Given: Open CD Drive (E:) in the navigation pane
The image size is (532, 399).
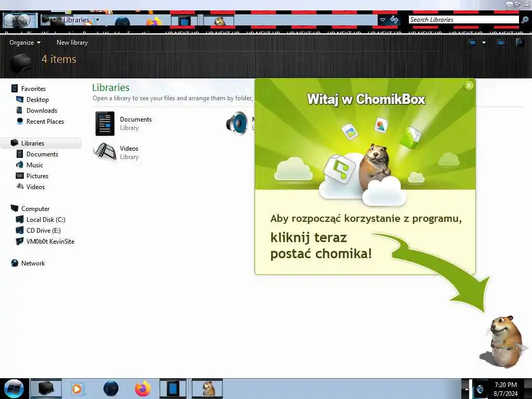Looking at the screenshot, I should pos(44,230).
